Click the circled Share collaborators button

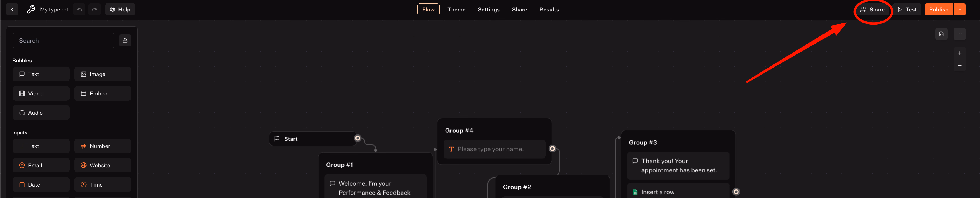click(x=872, y=9)
